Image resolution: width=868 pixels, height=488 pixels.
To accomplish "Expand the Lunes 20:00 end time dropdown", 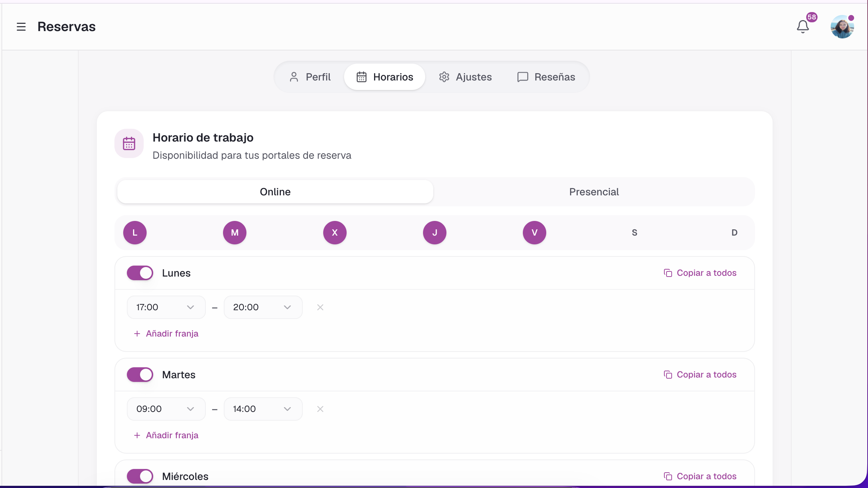I will click(263, 307).
